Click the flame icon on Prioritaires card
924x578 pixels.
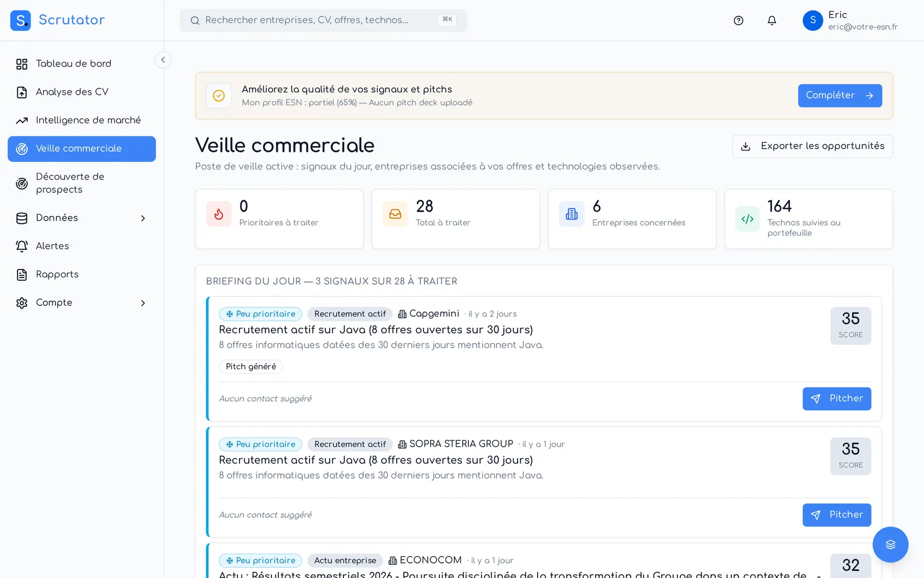219,214
